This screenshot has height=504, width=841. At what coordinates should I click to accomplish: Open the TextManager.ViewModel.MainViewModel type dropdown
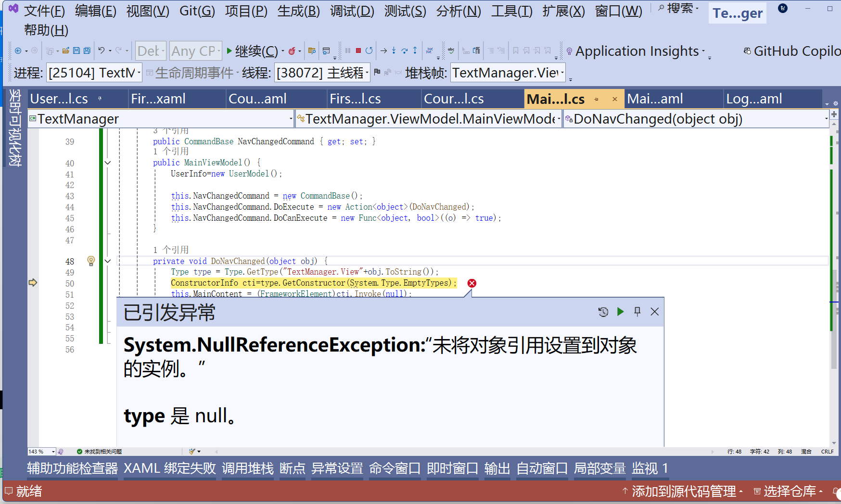coord(428,119)
